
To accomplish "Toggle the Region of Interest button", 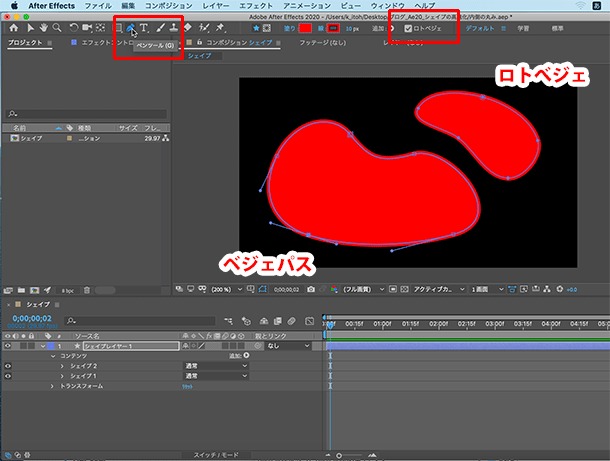I will (393, 289).
